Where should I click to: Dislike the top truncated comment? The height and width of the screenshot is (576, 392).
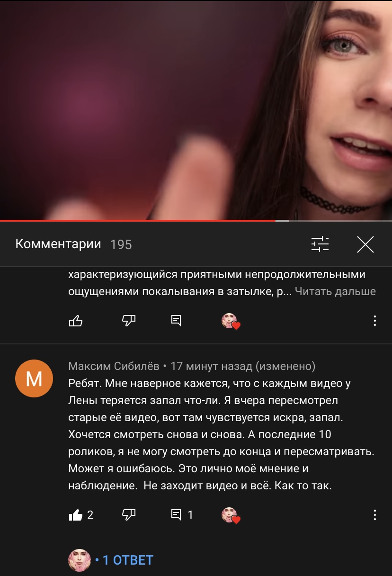click(x=129, y=321)
